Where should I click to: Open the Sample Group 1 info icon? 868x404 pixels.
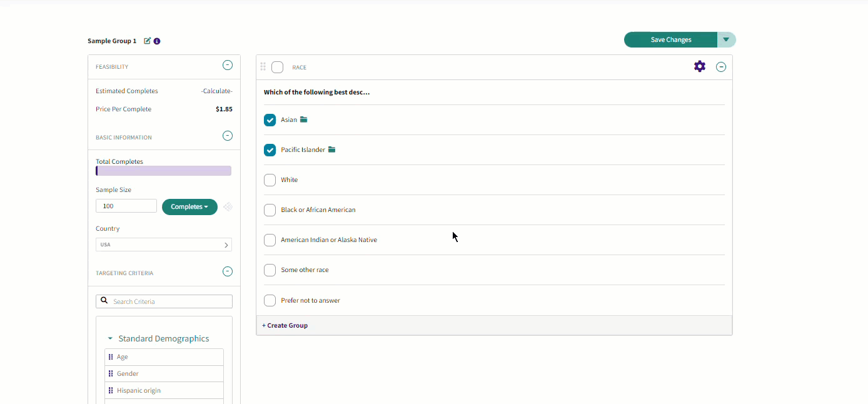[157, 41]
